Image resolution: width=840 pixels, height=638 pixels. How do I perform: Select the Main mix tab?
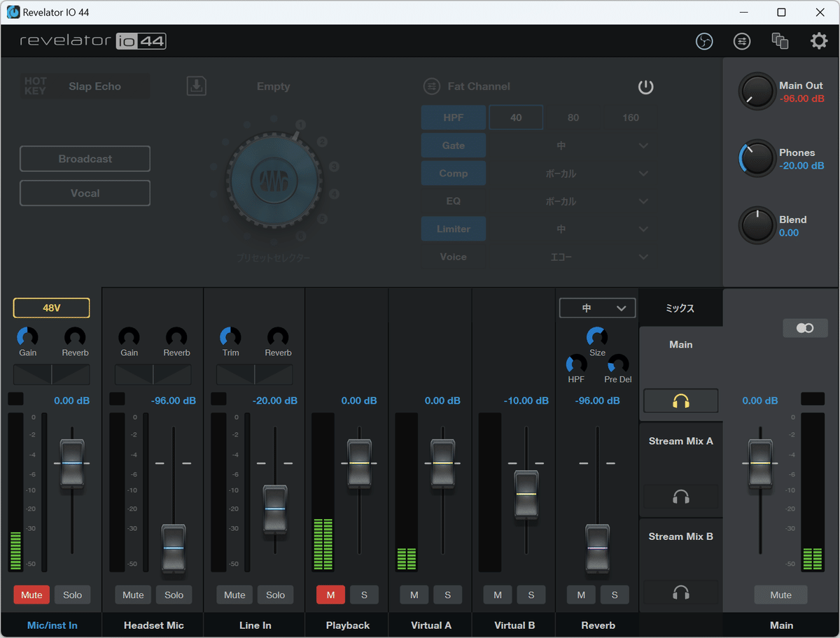(681, 344)
